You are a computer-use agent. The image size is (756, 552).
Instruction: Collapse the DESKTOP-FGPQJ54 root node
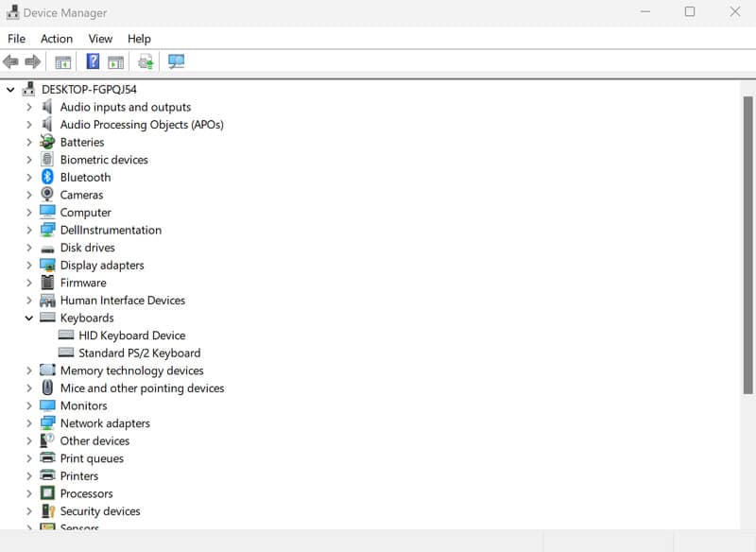(x=10, y=90)
